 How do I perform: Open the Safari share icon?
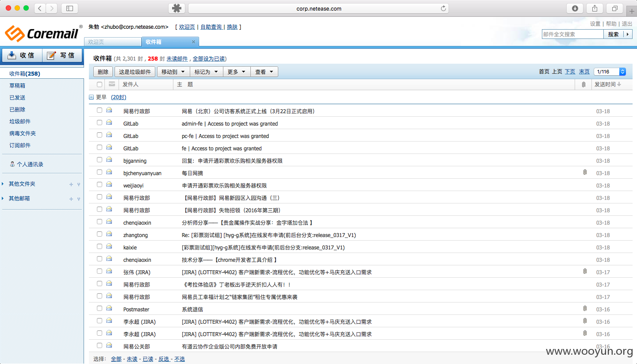(595, 8)
